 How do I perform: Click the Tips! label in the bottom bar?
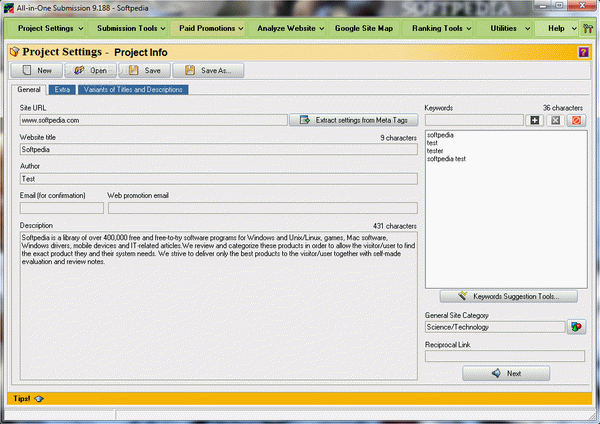(x=22, y=398)
